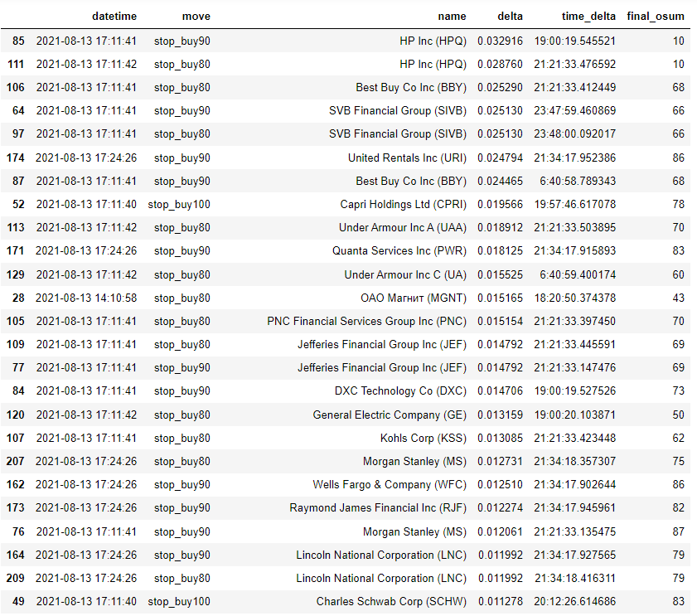The width and height of the screenshot is (697, 616).
Task: Click DXC Technology Co (DXC) cell
Action: (x=400, y=391)
